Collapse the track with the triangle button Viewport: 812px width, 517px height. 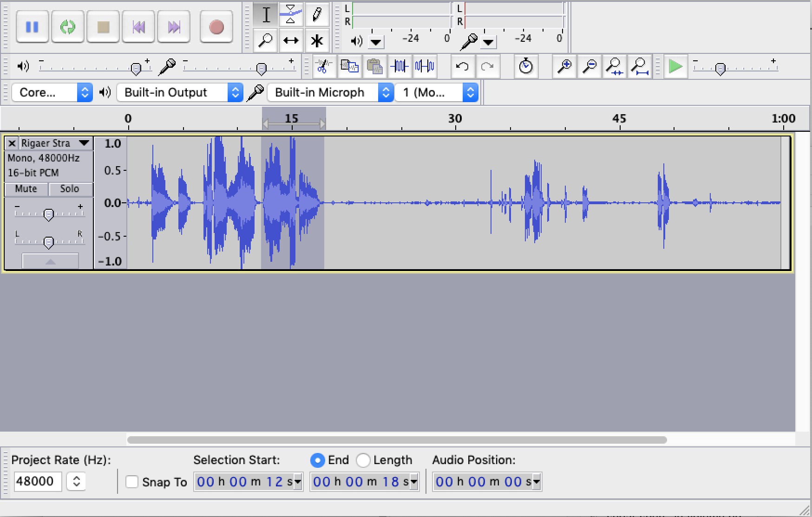(x=50, y=261)
